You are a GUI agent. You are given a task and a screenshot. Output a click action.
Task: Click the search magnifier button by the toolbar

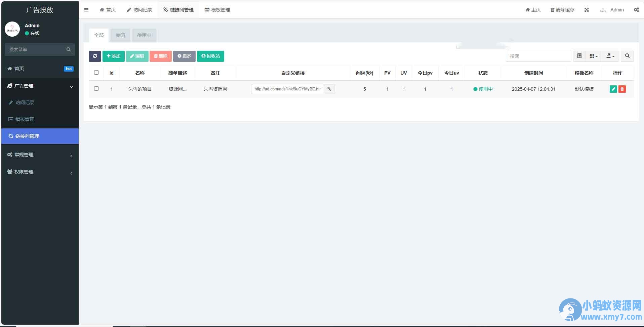(627, 56)
